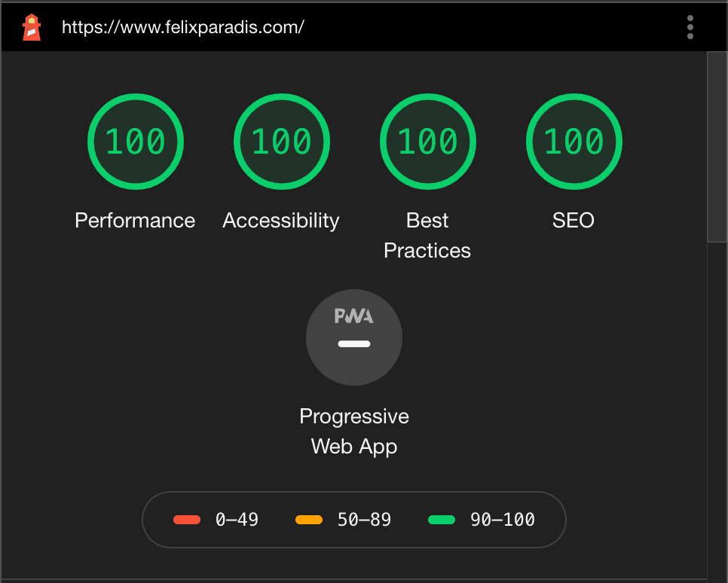Select the Best Practices category label
This screenshot has height=583, width=728.
427,235
